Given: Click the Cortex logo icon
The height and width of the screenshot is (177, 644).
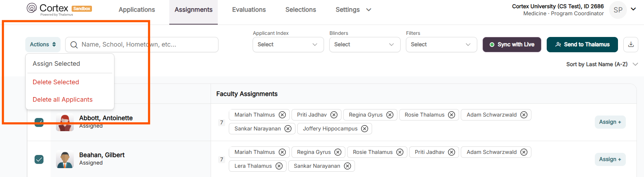Looking at the screenshot, I should click(32, 8).
